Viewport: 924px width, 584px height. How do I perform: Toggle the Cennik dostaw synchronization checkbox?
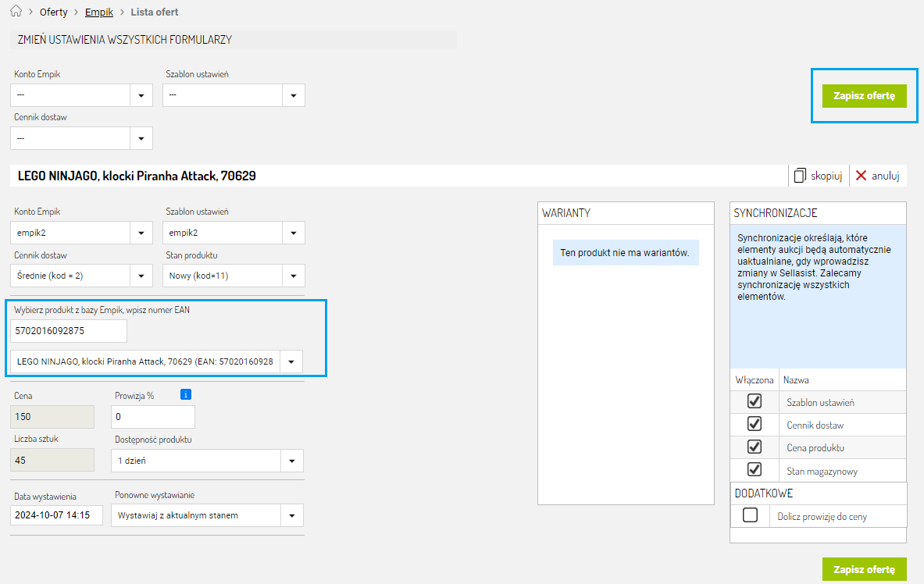754,424
